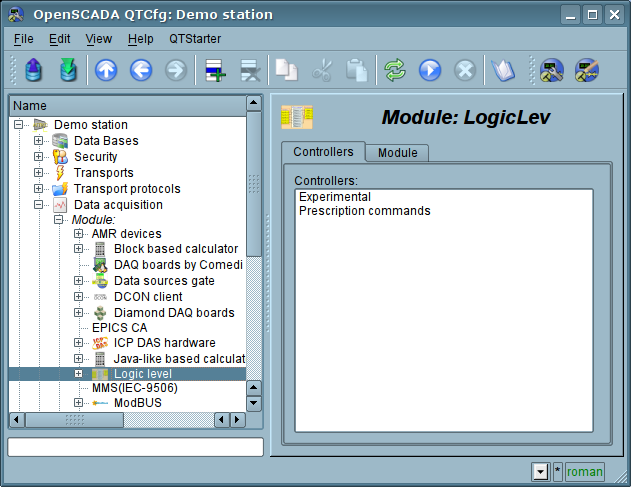The height and width of the screenshot is (487, 631).
Task: Collapse the Module: branch
Action: [x=59, y=219]
